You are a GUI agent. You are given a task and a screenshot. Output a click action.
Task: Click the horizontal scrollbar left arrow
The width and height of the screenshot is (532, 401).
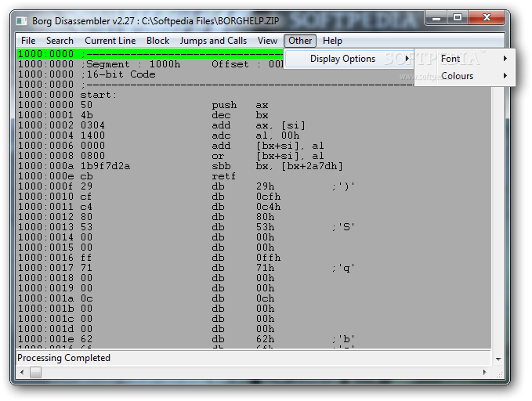pos(22,372)
